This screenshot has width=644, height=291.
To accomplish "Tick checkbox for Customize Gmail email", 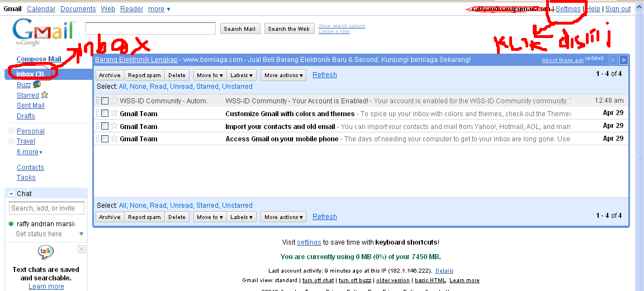I will tap(105, 113).
